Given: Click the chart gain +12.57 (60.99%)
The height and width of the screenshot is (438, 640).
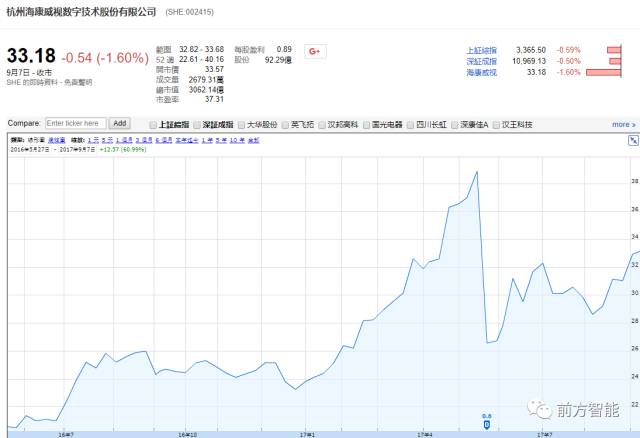Looking at the screenshot, I should click(x=123, y=149).
